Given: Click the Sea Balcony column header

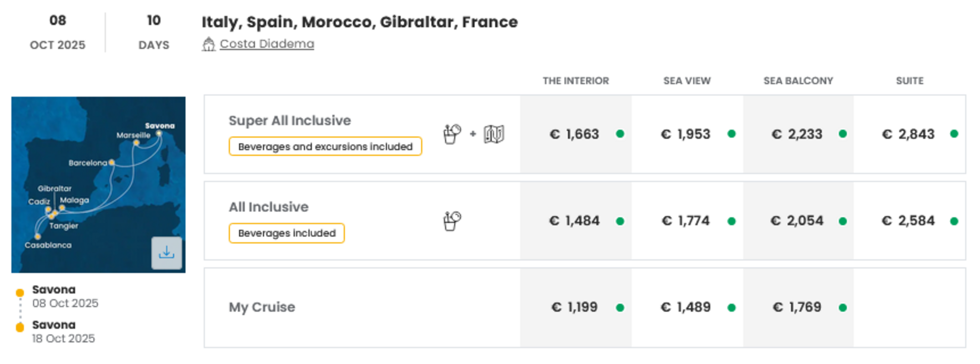Looking at the screenshot, I should 798,81.
